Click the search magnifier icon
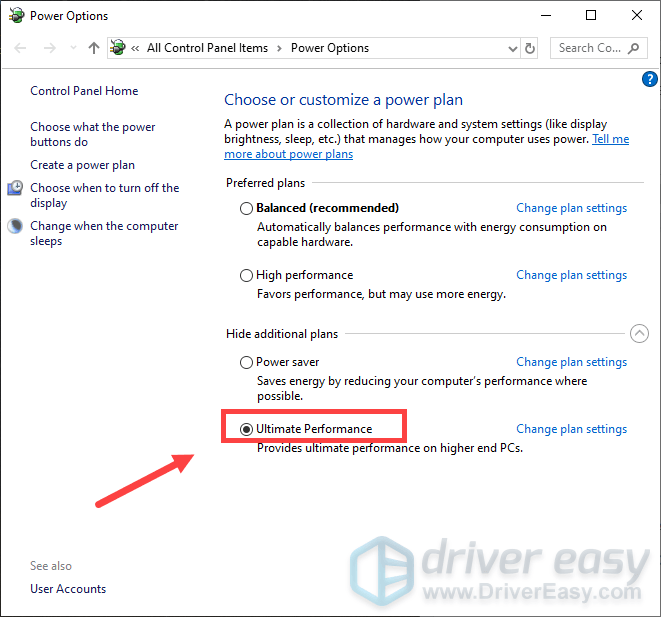This screenshot has width=661, height=617. pos(633,48)
